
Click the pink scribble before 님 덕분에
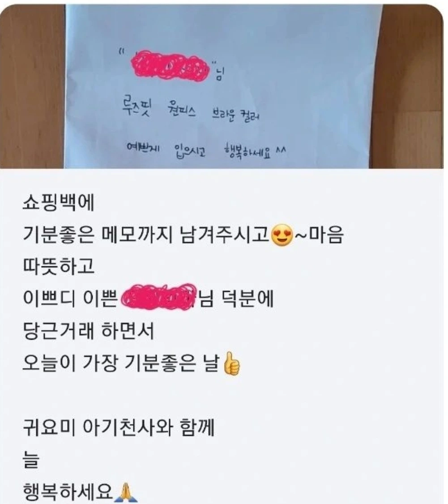point(159,298)
